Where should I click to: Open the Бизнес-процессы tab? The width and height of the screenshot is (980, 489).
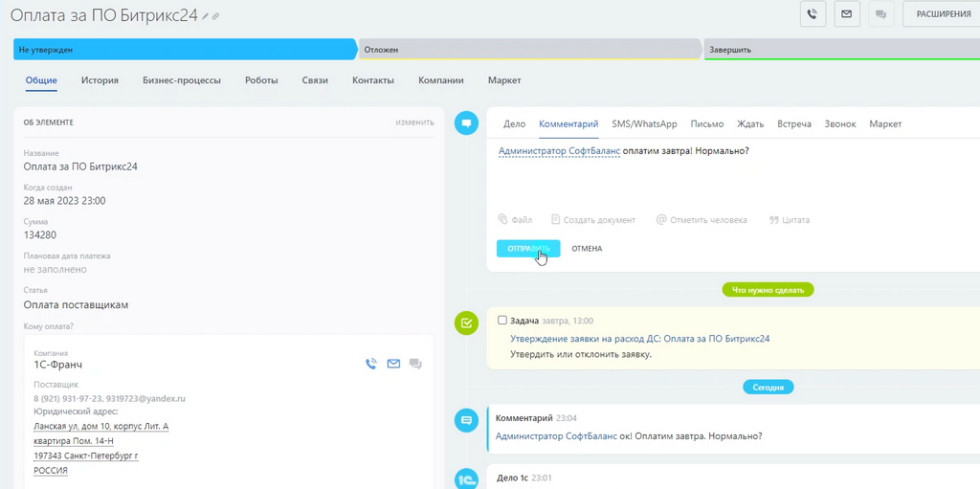point(181,80)
